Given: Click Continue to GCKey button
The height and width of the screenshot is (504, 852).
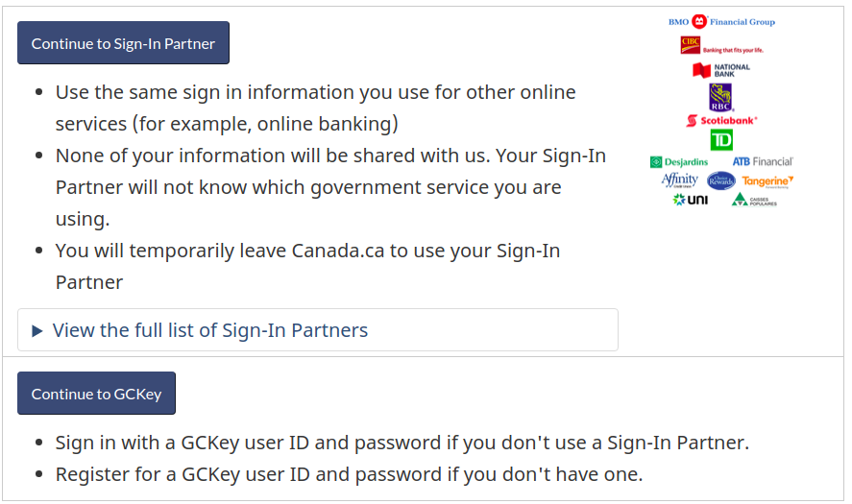Looking at the screenshot, I should pos(97,394).
